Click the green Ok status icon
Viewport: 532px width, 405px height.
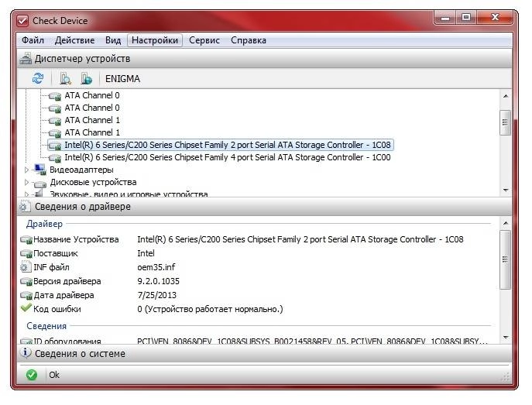click(32, 375)
